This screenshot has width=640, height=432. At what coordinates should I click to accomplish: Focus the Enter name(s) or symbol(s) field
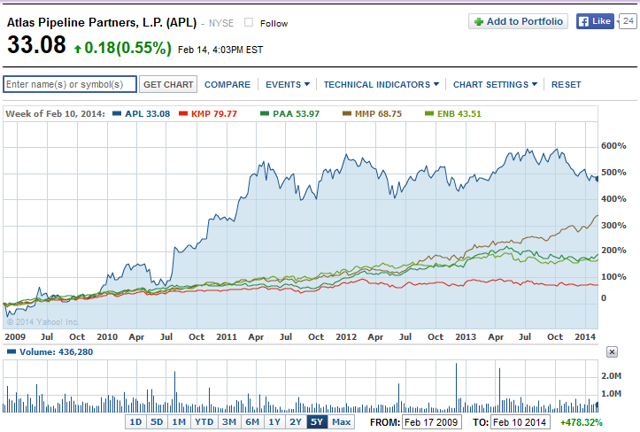tap(70, 84)
